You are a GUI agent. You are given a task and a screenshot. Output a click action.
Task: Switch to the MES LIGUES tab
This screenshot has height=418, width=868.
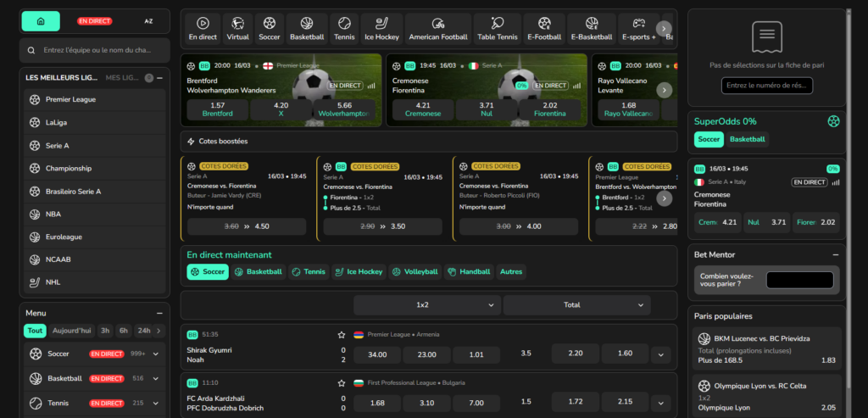click(x=122, y=78)
